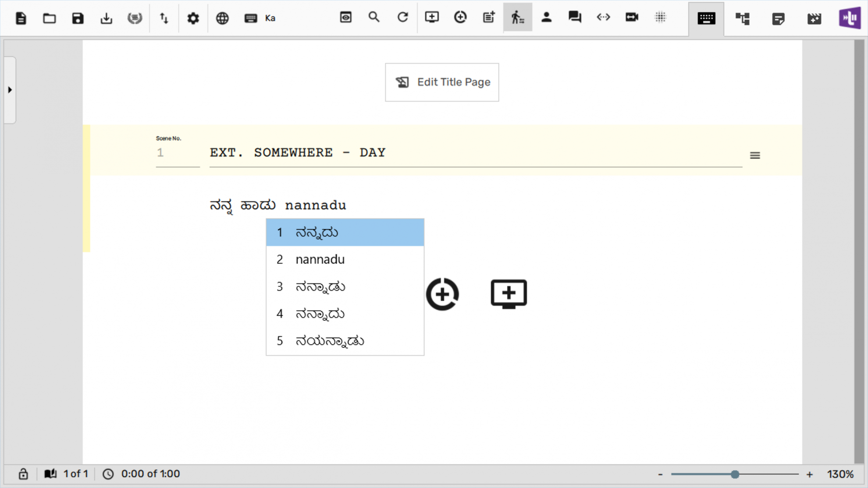Click the Transition element icon
The width and height of the screenshot is (868, 488).
(x=603, y=18)
